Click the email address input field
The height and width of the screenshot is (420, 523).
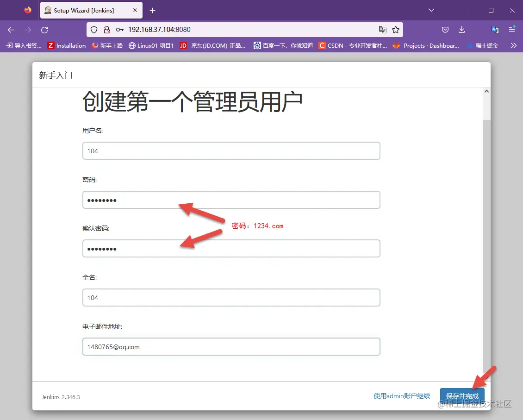click(231, 346)
